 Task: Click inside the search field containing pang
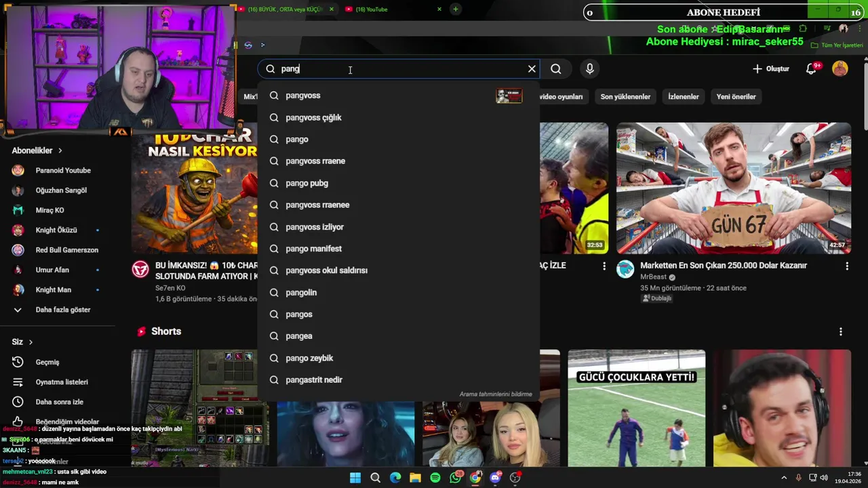click(x=400, y=68)
